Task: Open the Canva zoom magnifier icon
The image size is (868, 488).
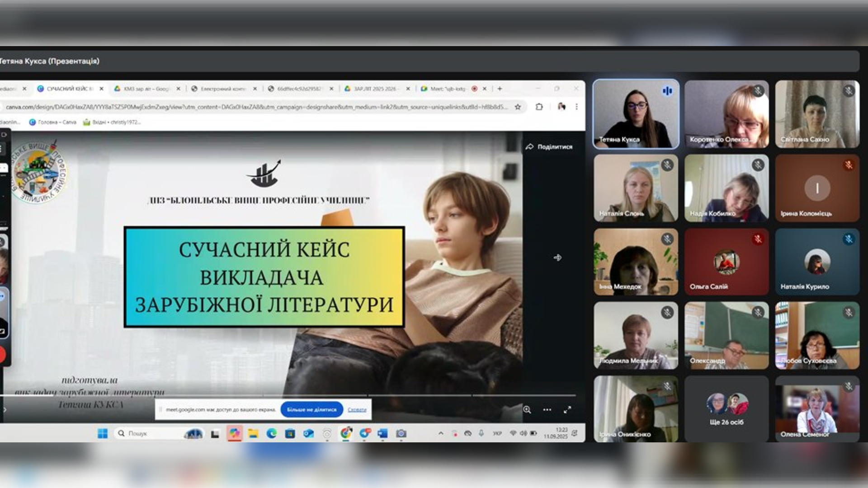Action: pos(527,410)
